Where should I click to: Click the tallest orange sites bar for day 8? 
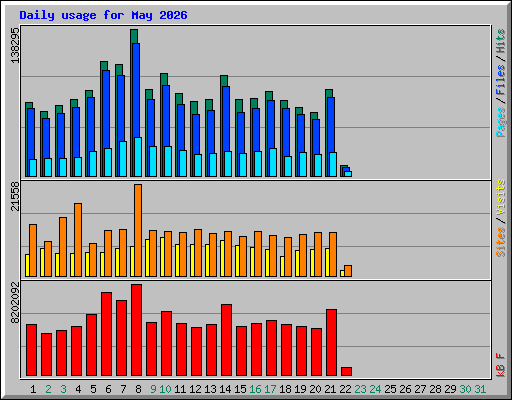138,230
